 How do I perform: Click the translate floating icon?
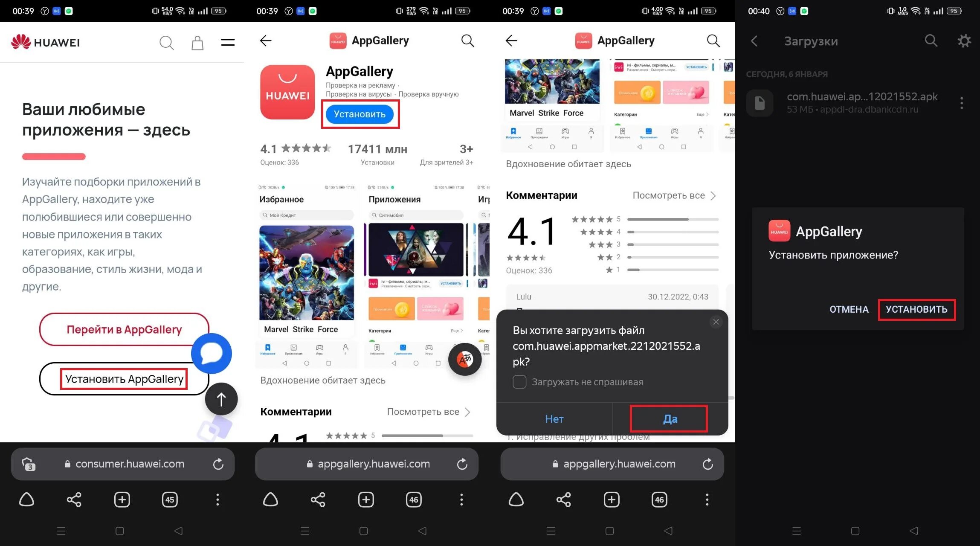click(465, 359)
